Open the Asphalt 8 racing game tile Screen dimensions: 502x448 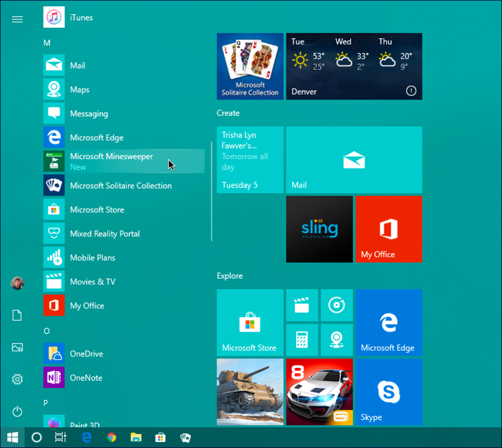pyautogui.click(x=319, y=392)
